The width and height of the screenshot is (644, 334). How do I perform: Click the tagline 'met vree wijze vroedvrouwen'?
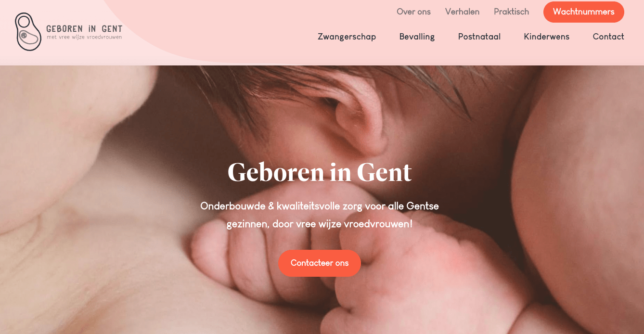click(84, 37)
